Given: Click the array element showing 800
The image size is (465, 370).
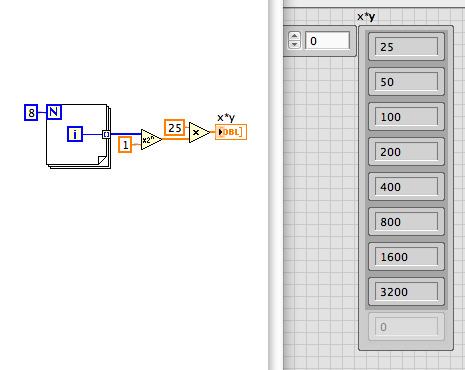Looking at the screenshot, I should tap(406, 222).
